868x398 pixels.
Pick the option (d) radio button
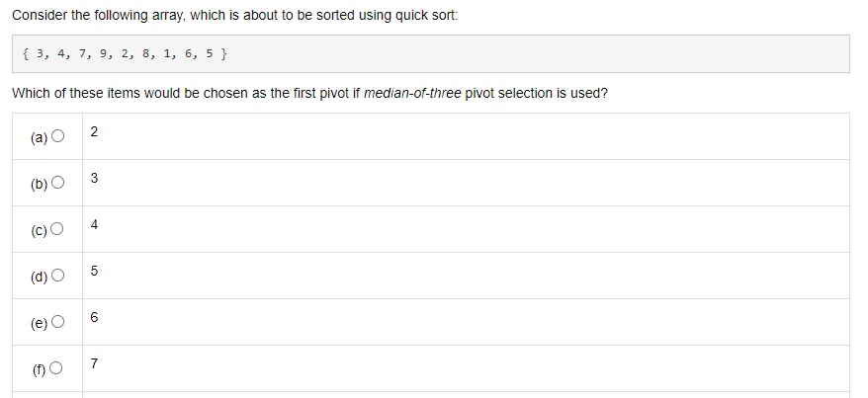[57, 276]
